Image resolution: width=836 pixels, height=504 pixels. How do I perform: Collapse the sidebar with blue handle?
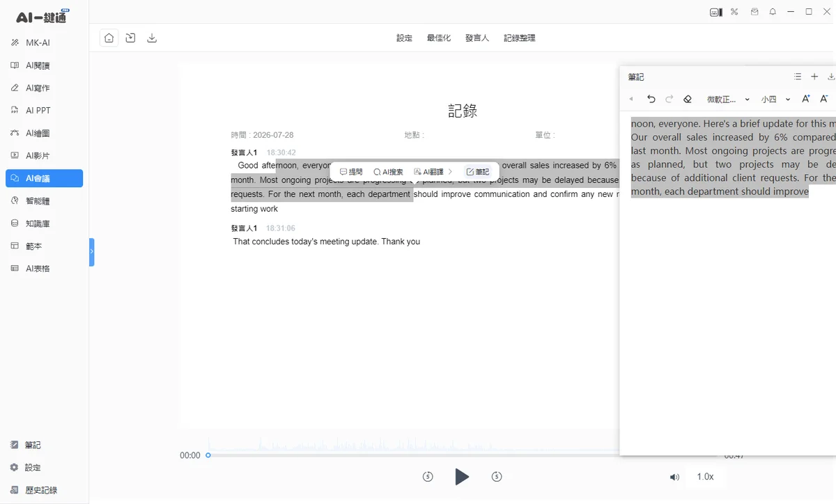91,252
